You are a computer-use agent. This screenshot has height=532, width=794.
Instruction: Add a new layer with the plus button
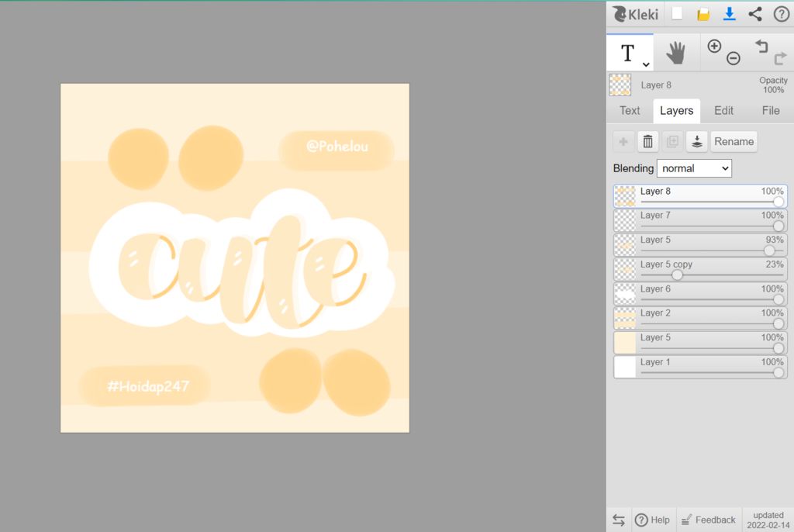point(623,141)
